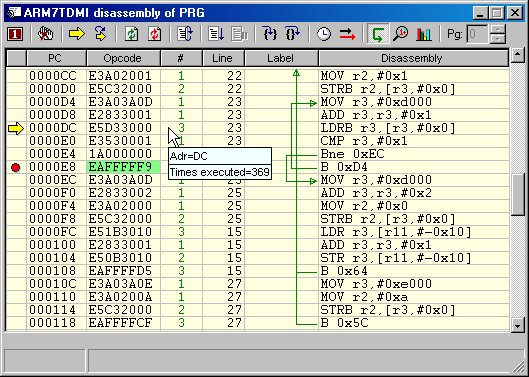This screenshot has width=529, height=377.
Task: Click the Pg page number field
Action: coord(477,34)
